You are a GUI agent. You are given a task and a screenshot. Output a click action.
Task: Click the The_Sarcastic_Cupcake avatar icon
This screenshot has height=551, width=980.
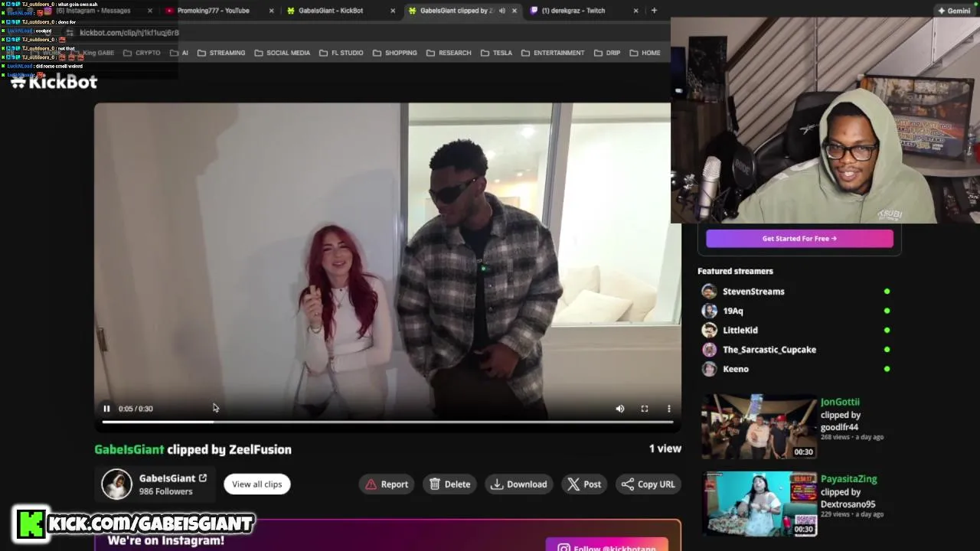(709, 350)
